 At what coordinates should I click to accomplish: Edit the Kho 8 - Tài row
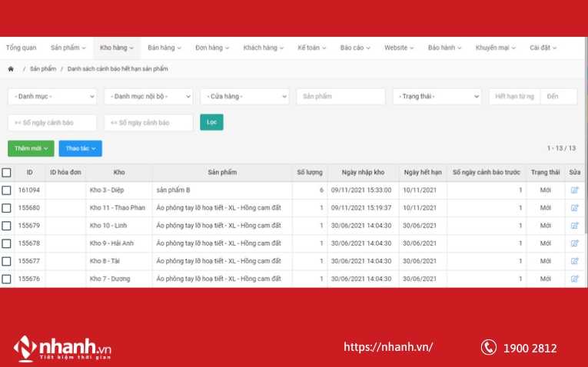click(x=574, y=261)
